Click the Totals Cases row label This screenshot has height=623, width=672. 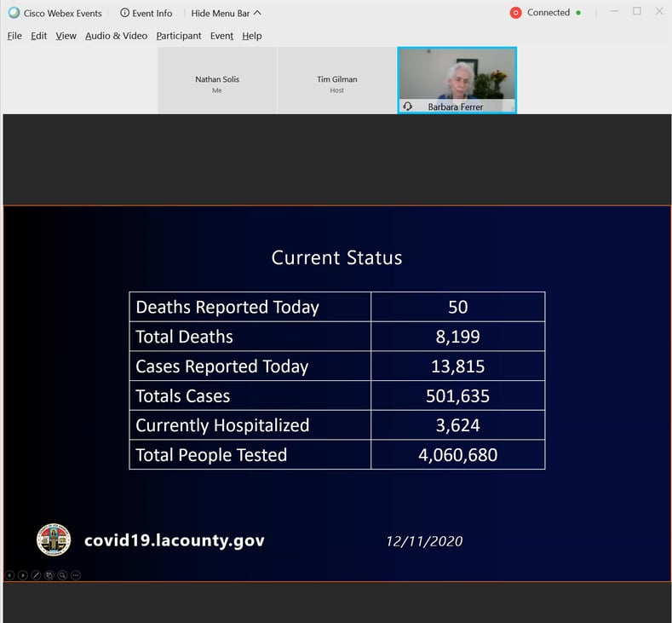[183, 395]
